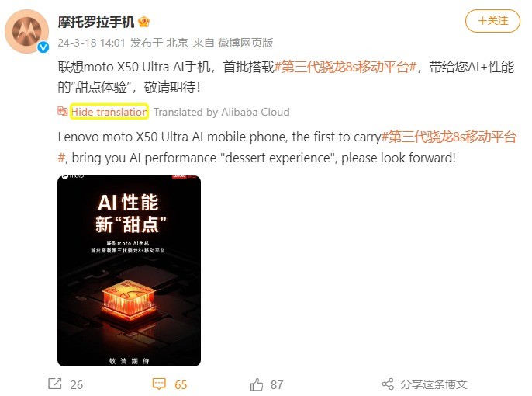This screenshot has width=532, height=396.
Task: Click the like count 87
Action: (x=277, y=385)
